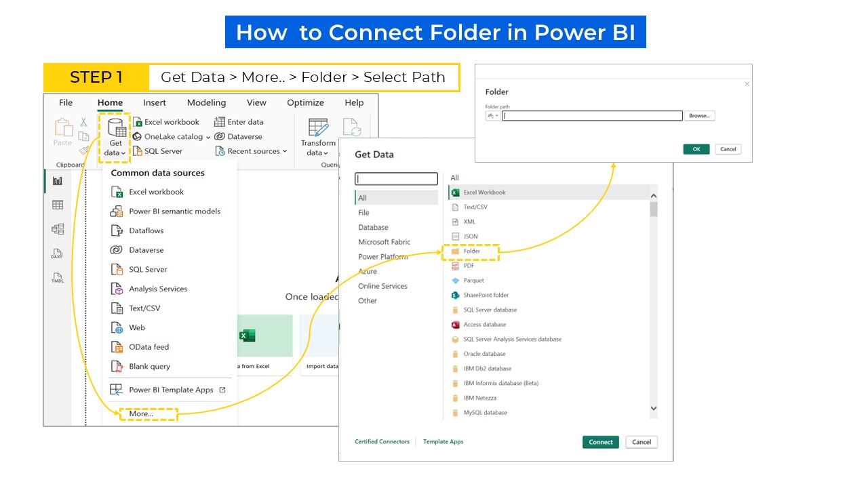This screenshot has width=868, height=488.
Task: Open the Modeling ribbon tab
Action: coord(206,103)
